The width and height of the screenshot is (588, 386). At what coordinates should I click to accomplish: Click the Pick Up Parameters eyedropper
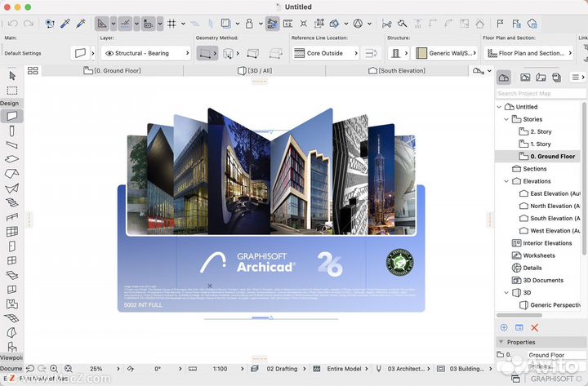[65, 24]
